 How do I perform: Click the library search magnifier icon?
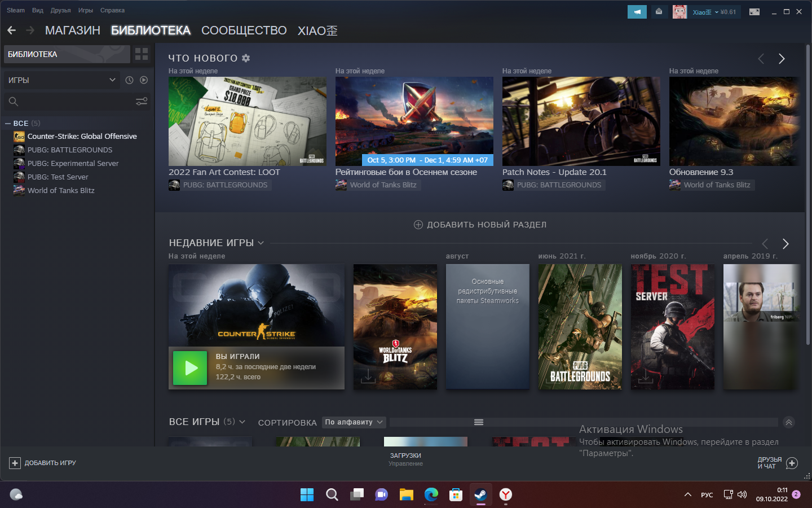coord(14,102)
